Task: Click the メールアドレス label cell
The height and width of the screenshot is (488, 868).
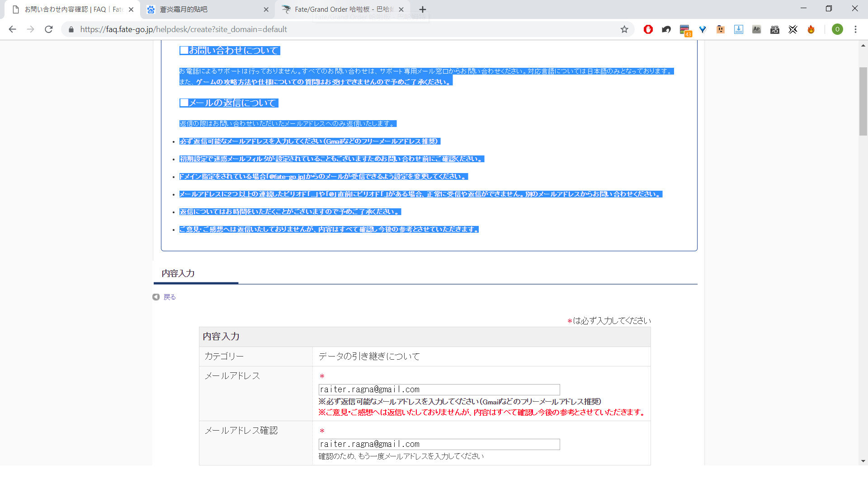Action: [x=256, y=394]
